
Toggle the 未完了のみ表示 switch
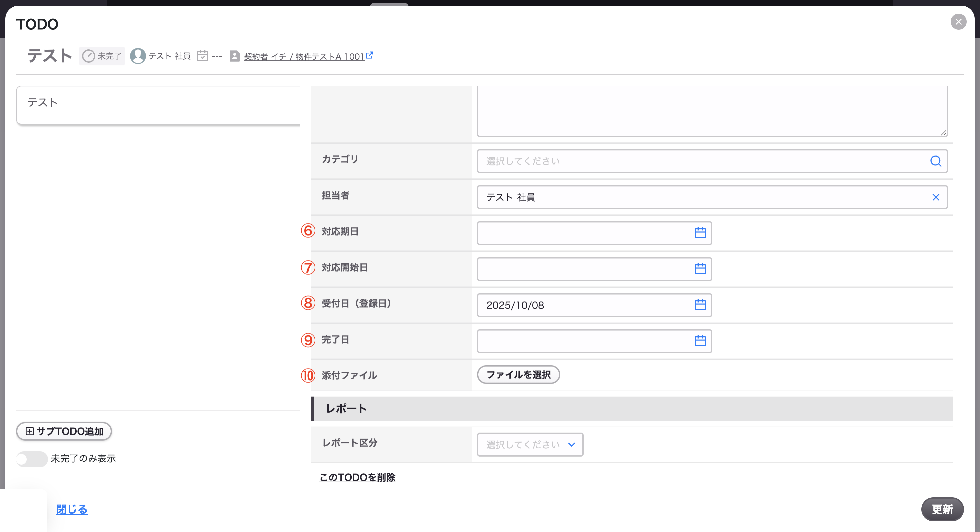tap(32, 459)
